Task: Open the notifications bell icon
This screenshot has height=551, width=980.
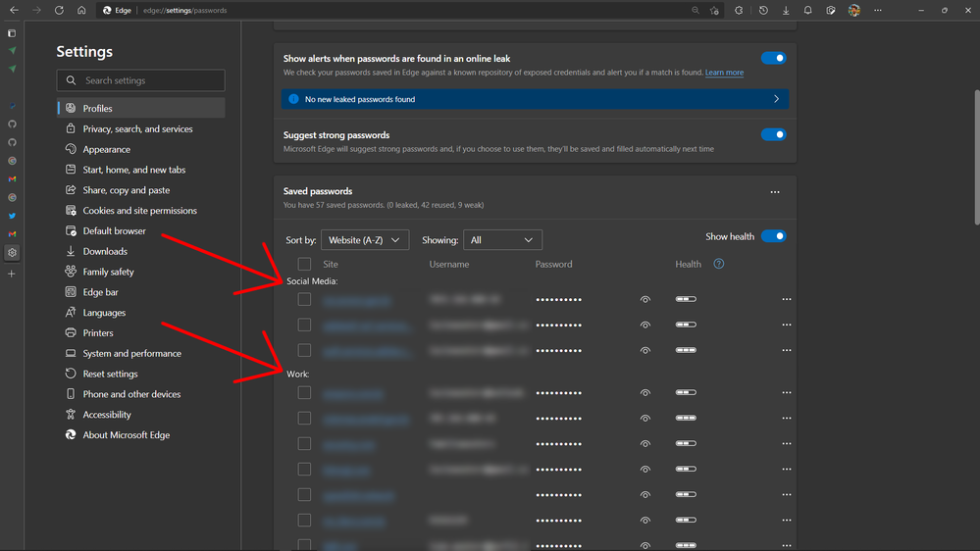Action: point(808,10)
